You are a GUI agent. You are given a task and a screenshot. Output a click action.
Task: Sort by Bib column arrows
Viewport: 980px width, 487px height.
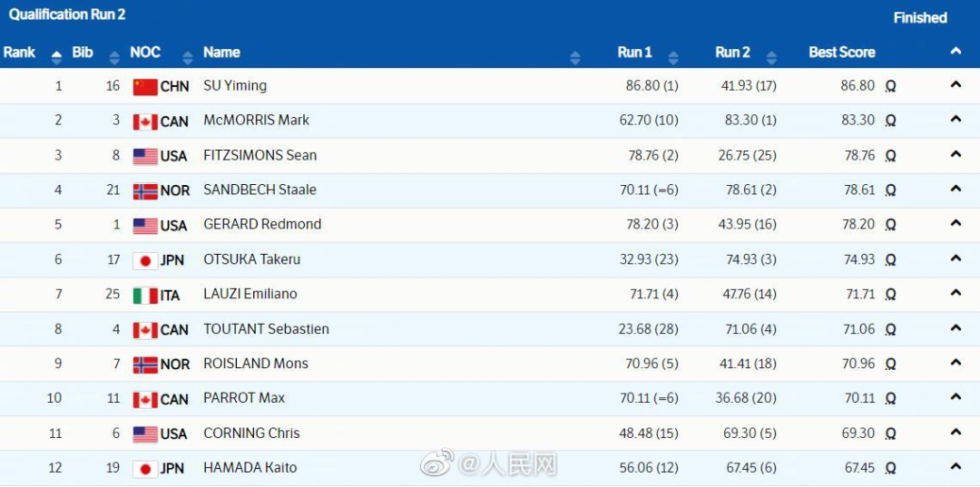pos(113,57)
